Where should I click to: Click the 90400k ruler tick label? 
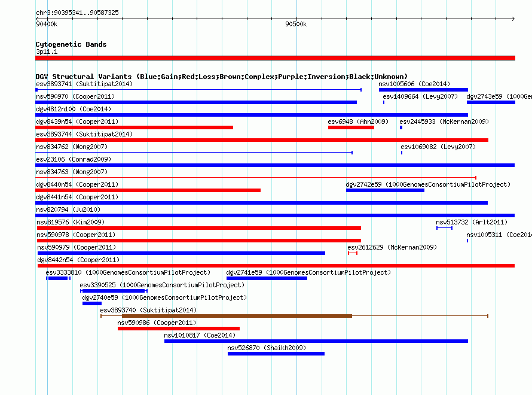[x=47, y=24]
